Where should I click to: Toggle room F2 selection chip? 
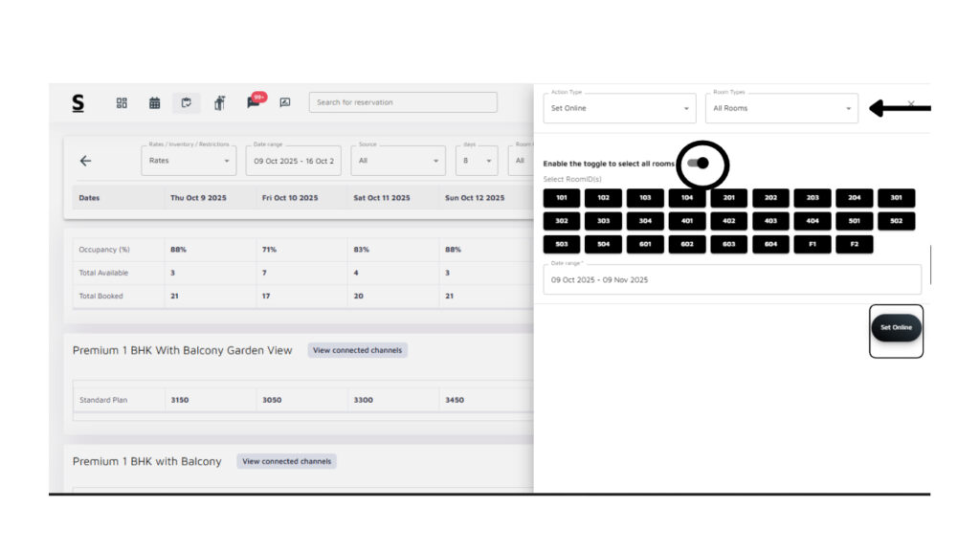click(x=855, y=244)
